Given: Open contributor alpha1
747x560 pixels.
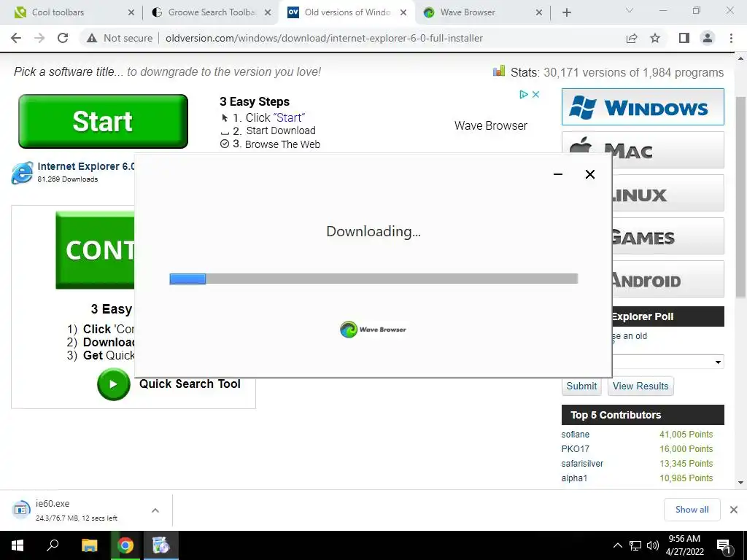Looking at the screenshot, I should tap(574, 478).
